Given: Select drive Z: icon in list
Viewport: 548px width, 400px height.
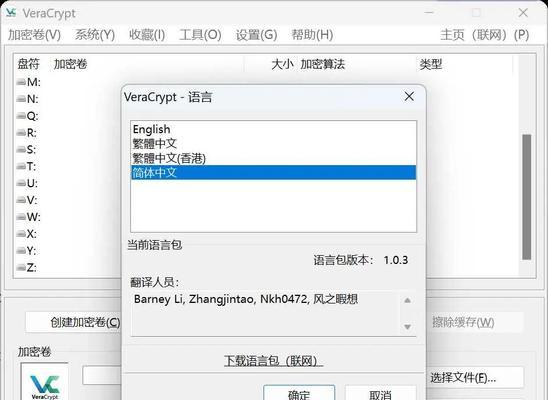Looking at the screenshot, I should (21, 268).
